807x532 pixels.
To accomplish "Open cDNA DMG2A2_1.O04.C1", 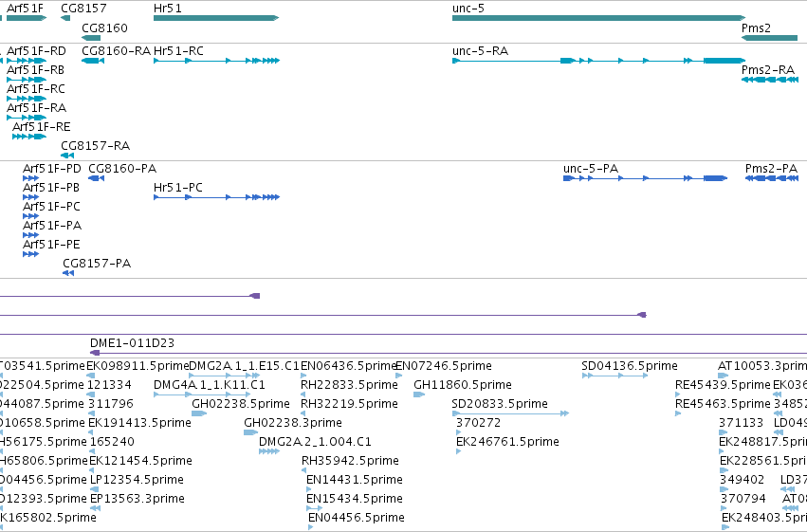I will [x=315, y=442].
